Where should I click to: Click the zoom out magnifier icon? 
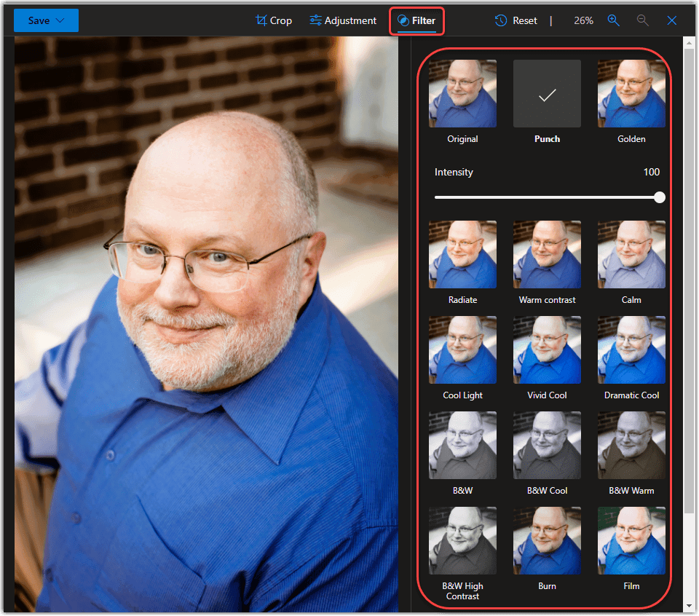point(642,20)
